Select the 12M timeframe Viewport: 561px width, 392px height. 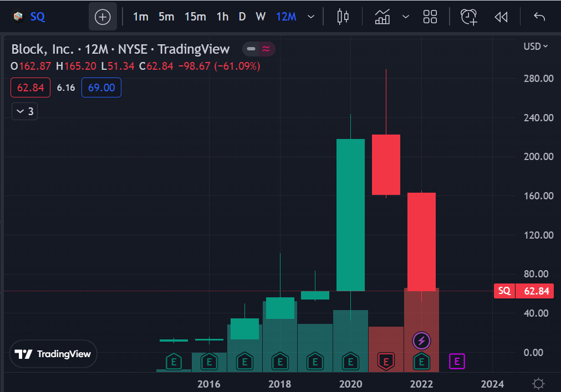[x=286, y=17]
